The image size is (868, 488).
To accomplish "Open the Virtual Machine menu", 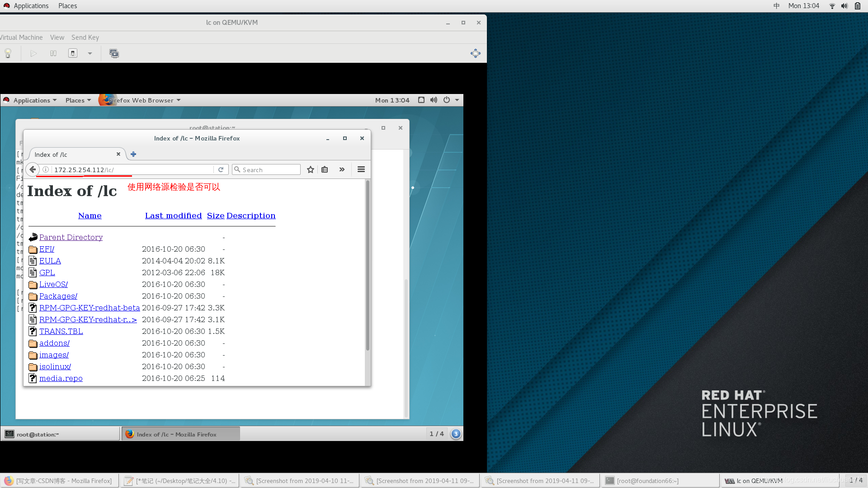I will pyautogui.click(x=21, y=38).
